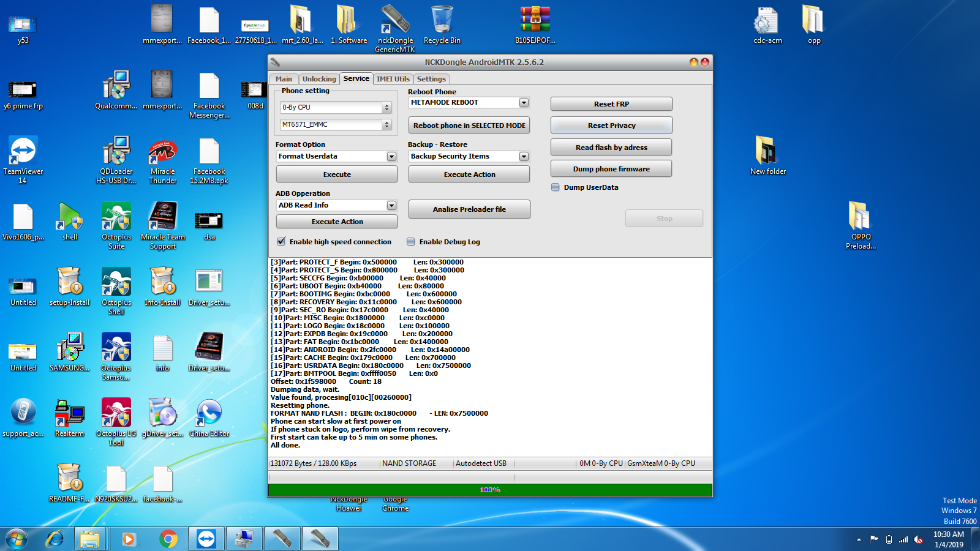Click the MT6571_EMMC input field

[331, 125]
